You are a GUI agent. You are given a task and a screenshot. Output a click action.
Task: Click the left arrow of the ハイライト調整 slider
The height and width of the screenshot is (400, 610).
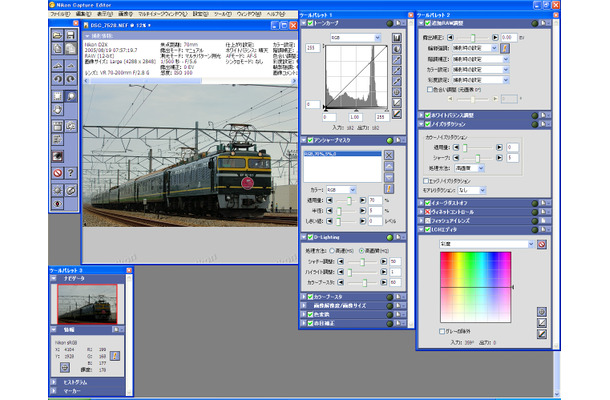point(340,272)
